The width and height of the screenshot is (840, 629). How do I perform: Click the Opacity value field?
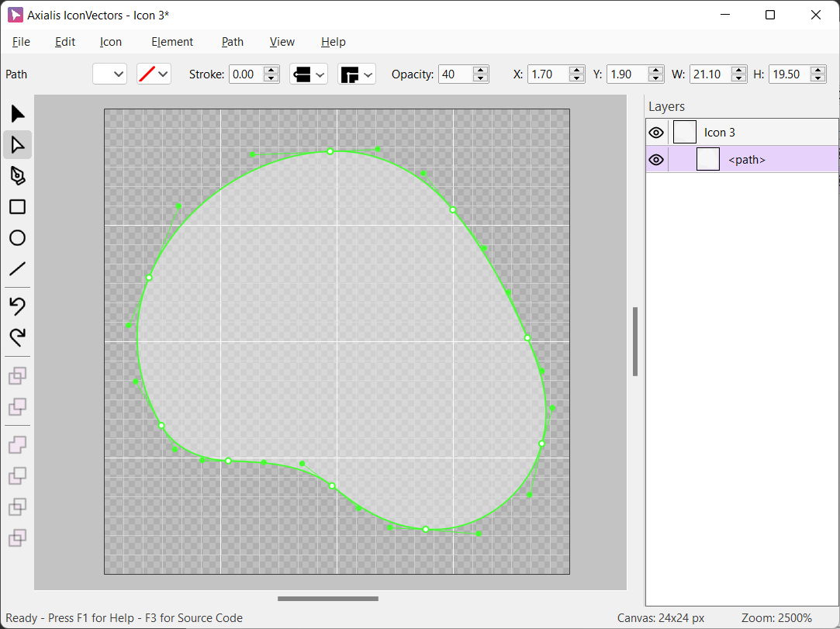pos(455,74)
